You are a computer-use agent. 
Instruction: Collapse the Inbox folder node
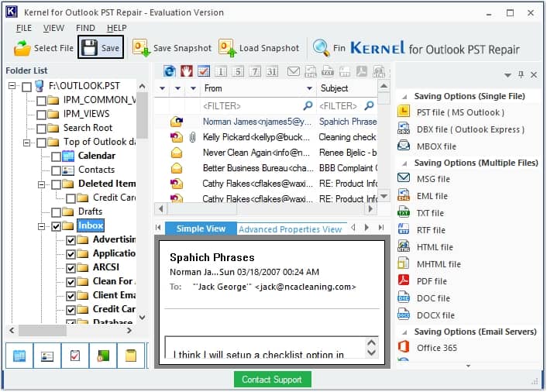(41, 226)
